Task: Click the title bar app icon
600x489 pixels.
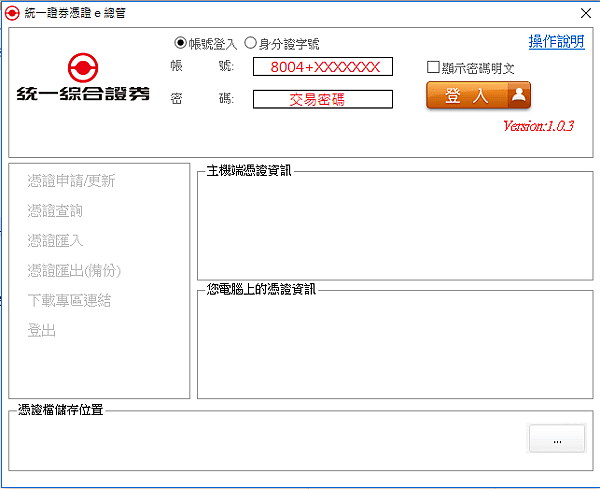Action: click(x=12, y=13)
